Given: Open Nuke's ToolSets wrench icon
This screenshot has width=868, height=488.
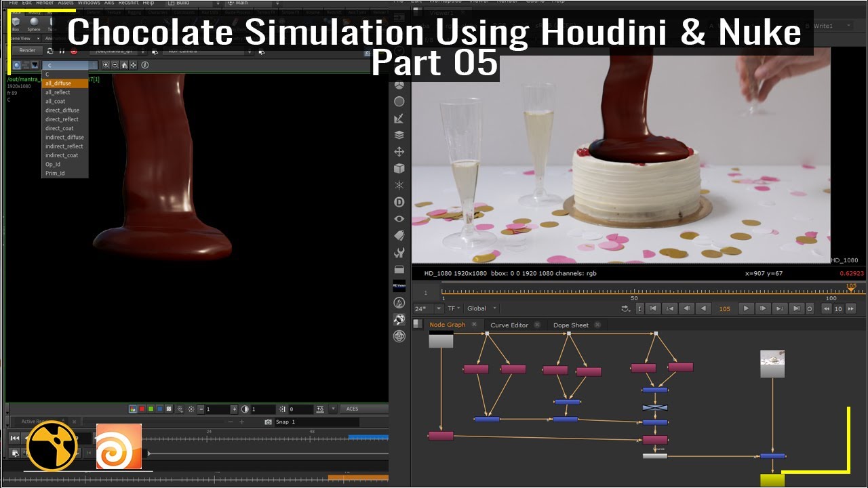Looking at the screenshot, I should click(399, 253).
